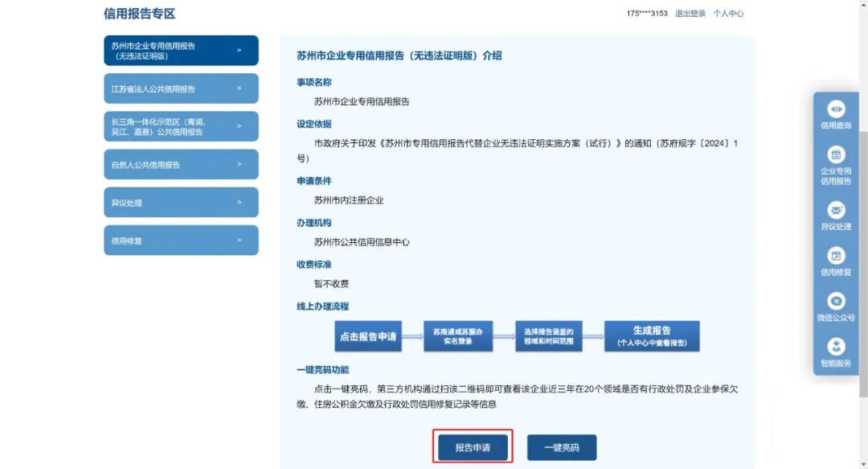Click the masked phone number 175****3153
This screenshot has width=868, height=469.
tap(648, 13)
